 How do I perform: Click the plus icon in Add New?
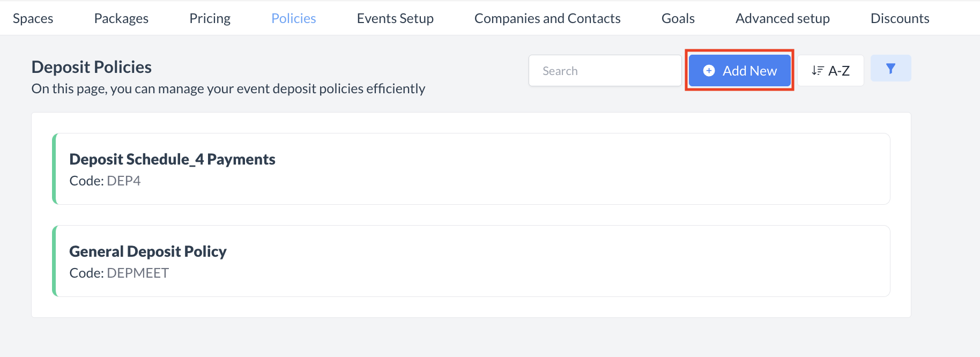709,71
